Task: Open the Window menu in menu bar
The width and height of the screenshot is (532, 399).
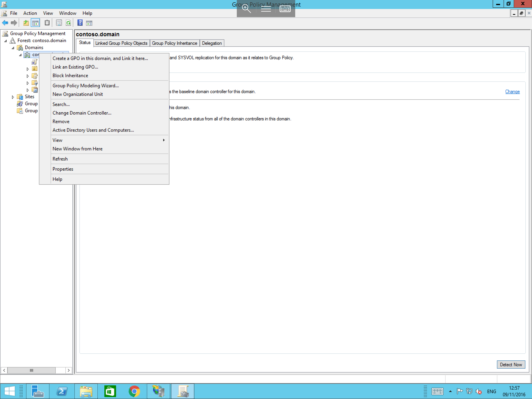Action: tap(68, 13)
